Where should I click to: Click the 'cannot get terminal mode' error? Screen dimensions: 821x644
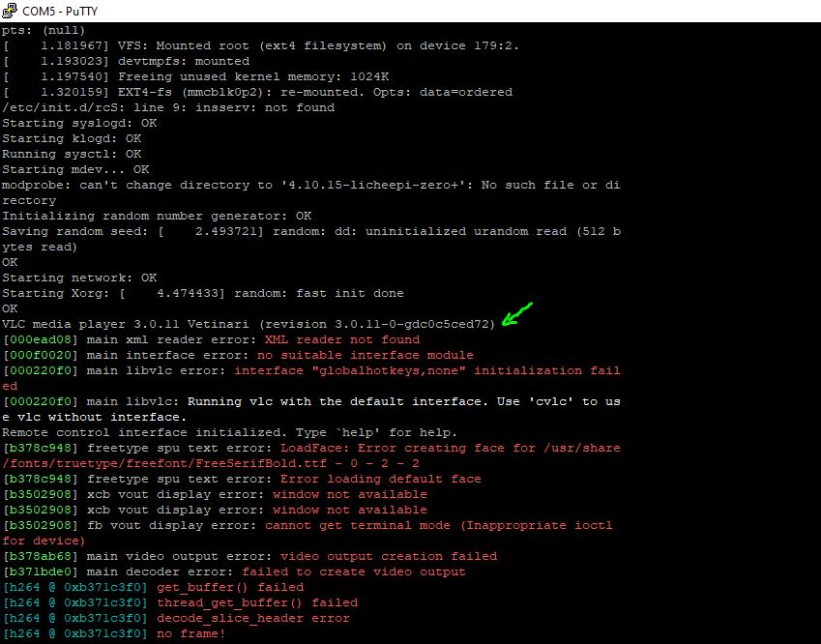439,525
